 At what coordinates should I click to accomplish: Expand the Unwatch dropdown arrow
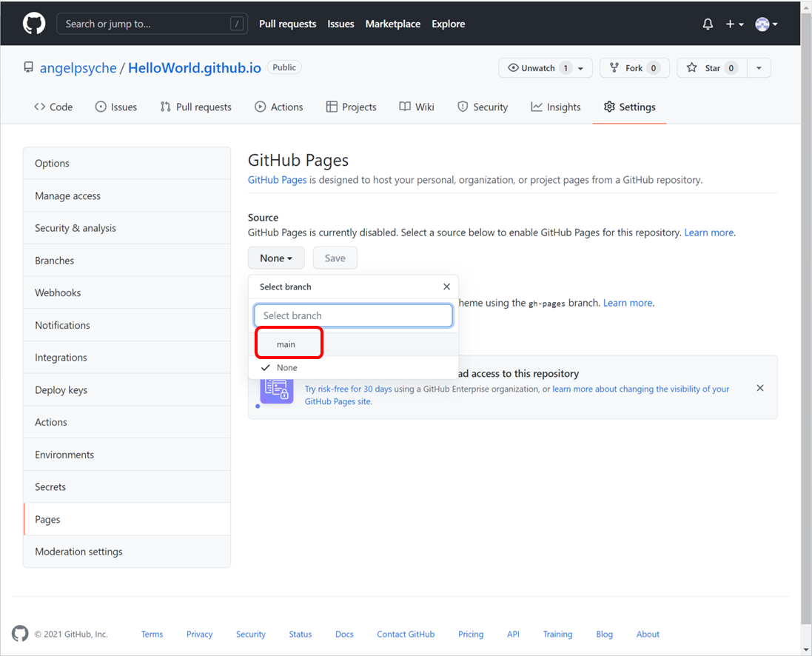pyautogui.click(x=580, y=68)
